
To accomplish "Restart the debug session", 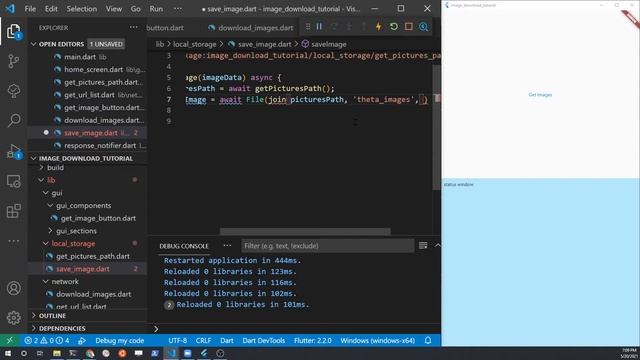I will 393,27.
